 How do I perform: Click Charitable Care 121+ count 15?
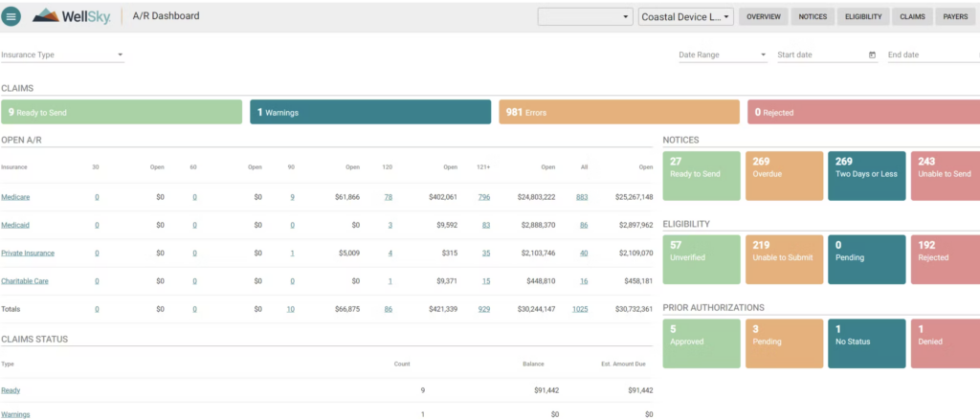click(485, 281)
